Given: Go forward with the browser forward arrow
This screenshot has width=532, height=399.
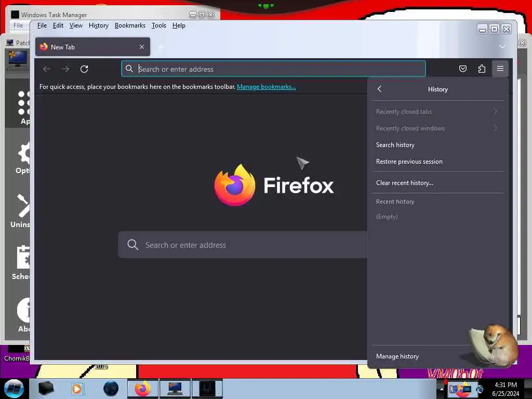Looking at the screenshot, I should (65, 69).
